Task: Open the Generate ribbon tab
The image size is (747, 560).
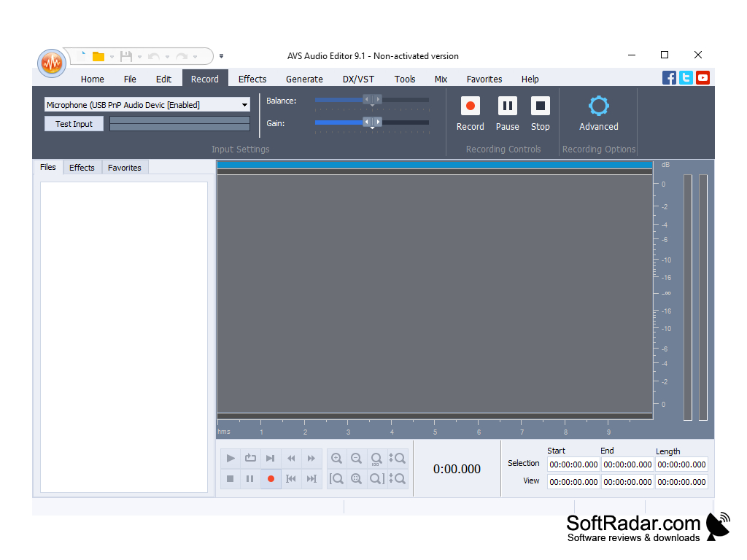Action: pos(304,79)
